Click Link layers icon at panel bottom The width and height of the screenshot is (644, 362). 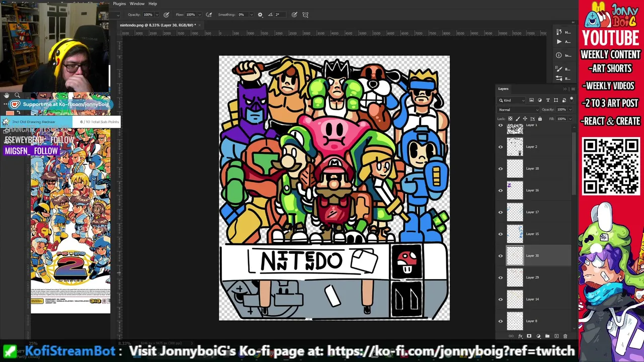(511, 336)
